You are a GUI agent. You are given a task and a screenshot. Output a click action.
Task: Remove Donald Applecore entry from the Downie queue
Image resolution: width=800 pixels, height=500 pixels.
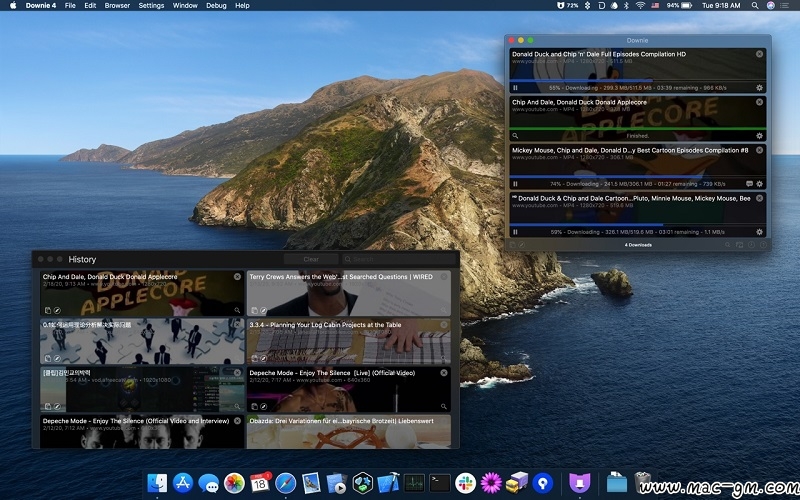point(759,102)
